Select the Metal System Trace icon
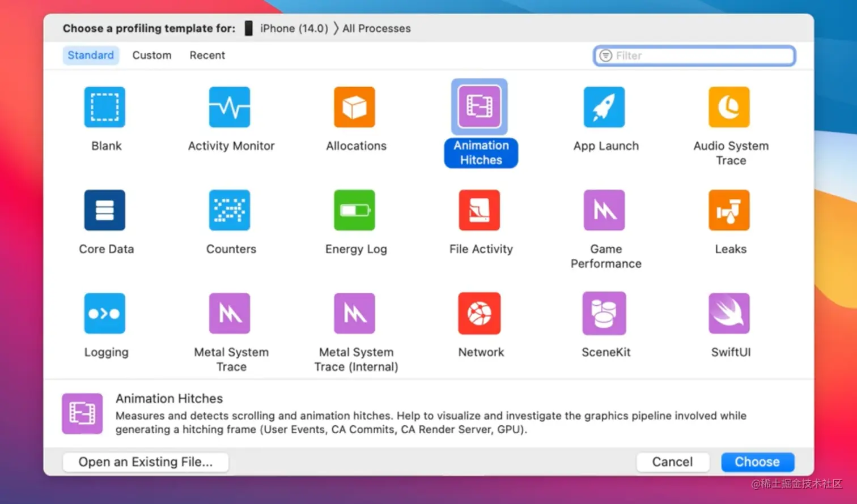This screenshot has width=857, height=504. [x=230, y=313]
